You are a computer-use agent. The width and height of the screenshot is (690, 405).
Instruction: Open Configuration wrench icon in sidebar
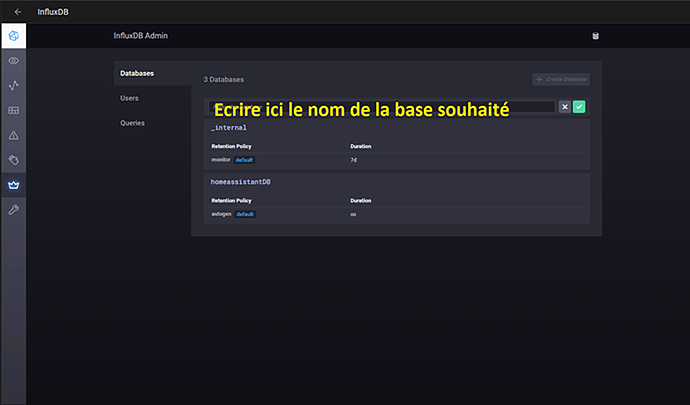[x=14, y=210]
